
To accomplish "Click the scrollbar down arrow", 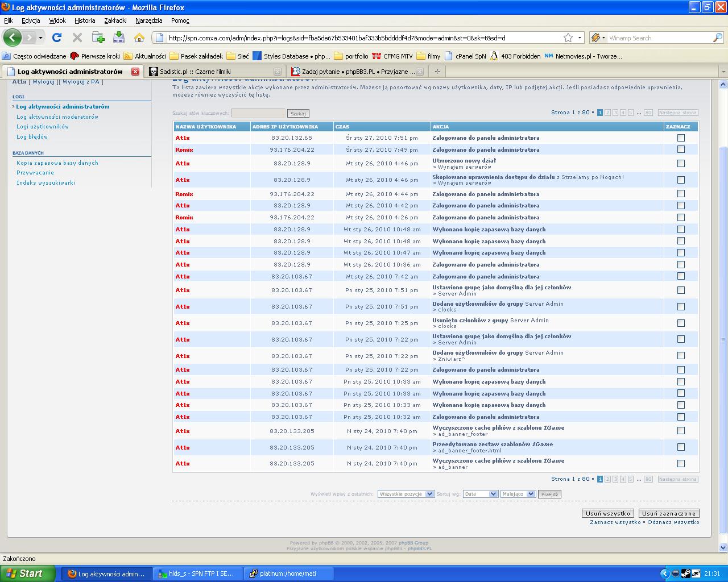I will coord(723,547).
